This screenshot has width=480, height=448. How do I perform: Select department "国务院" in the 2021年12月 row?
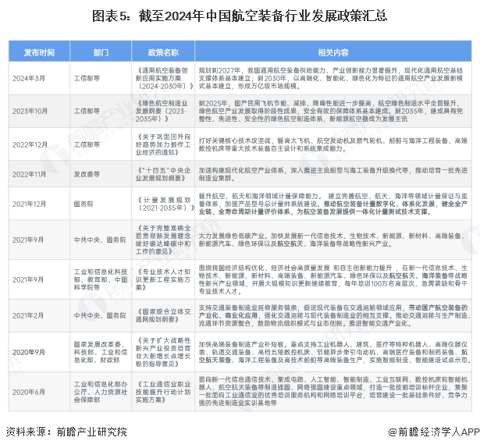pos(84,204)
